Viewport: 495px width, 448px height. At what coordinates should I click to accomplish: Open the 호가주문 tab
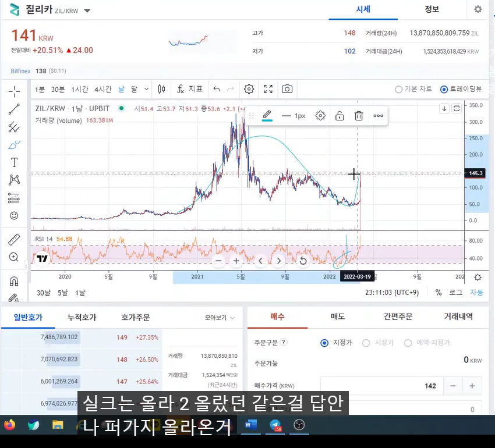[x=136, y=318]
